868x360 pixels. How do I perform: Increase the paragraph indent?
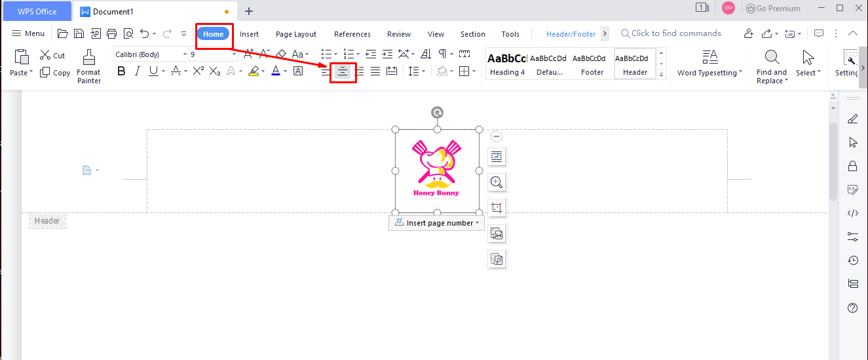point(387,54)
